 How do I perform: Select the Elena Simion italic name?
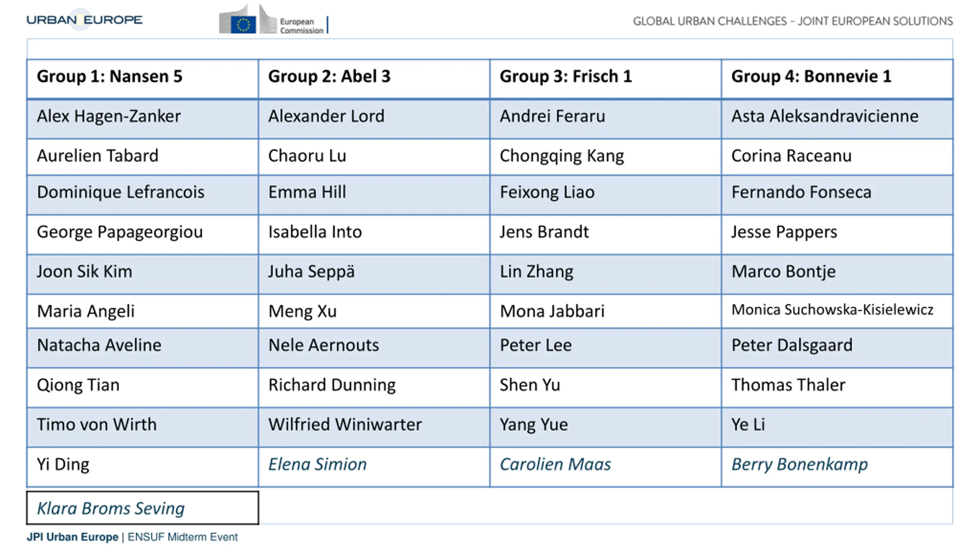coord(317,464)
